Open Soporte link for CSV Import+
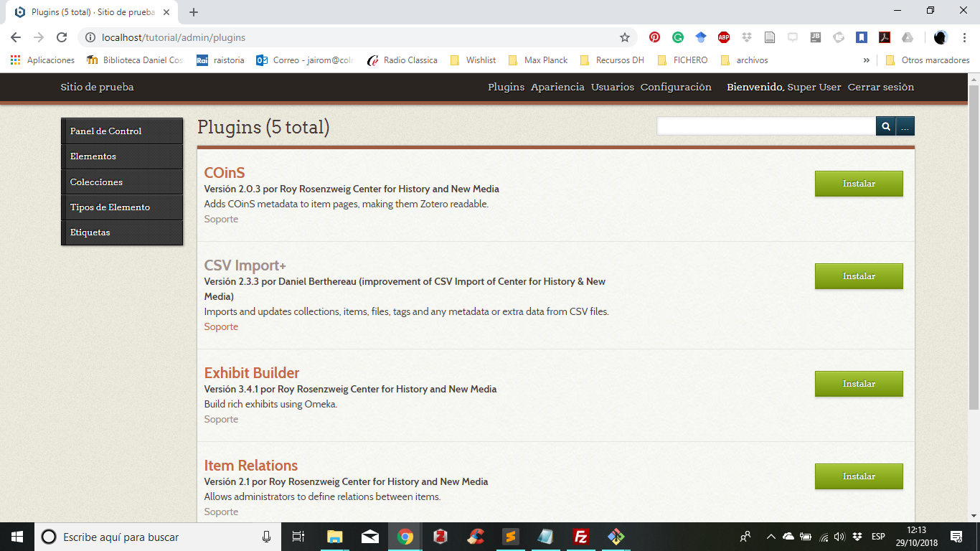Image resolution: width=980 pixels, height=551 pixels. (x=221, y=326)
